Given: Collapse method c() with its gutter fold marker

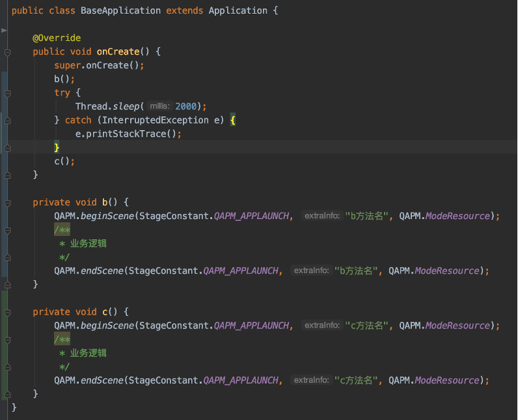Looking at the screenshot, I should [7, 313].
